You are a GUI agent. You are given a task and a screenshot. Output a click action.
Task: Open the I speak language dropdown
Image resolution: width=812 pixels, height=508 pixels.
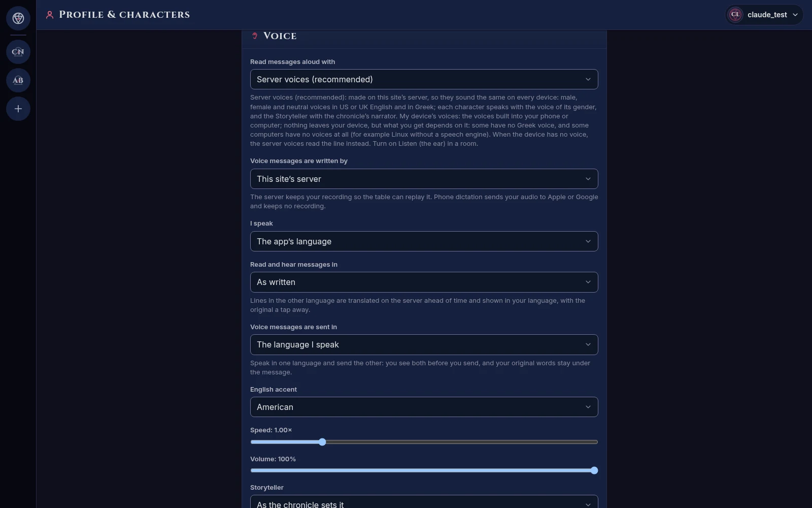pos(424,241)
